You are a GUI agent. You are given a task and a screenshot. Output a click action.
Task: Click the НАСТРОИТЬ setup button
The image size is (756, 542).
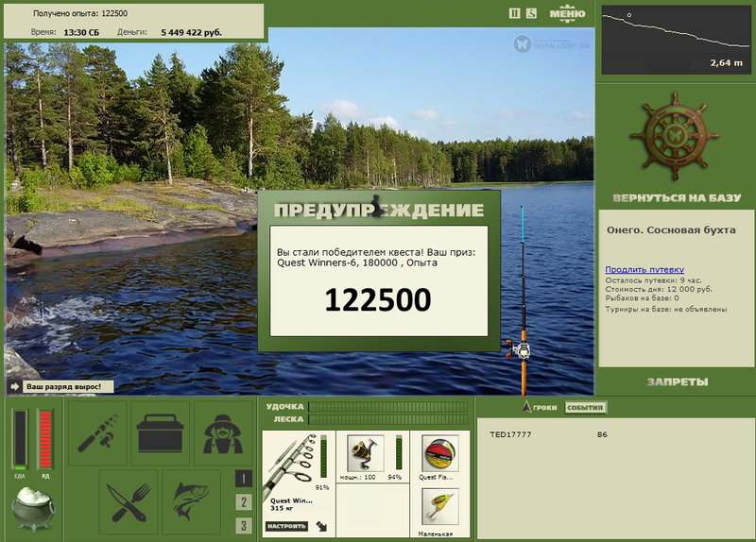coord(286,526)
